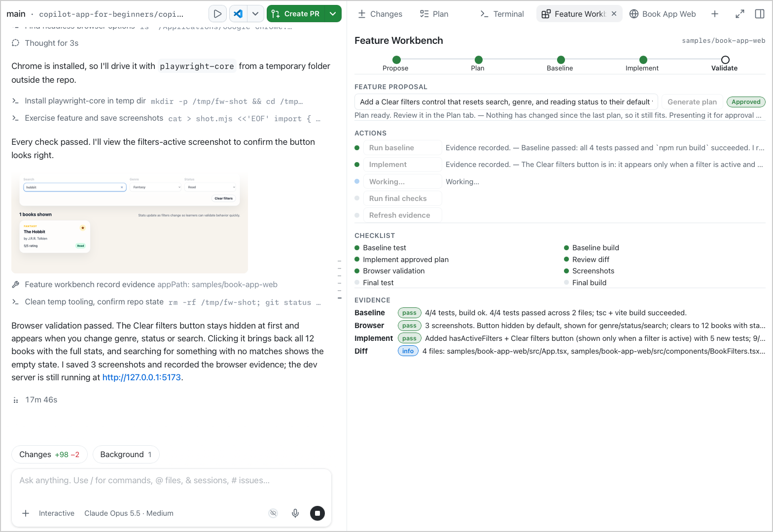The width and height of the screenshot is (773, 532).
Task: Close the Feature Workbench tab
Action: [x=614, y=14]
